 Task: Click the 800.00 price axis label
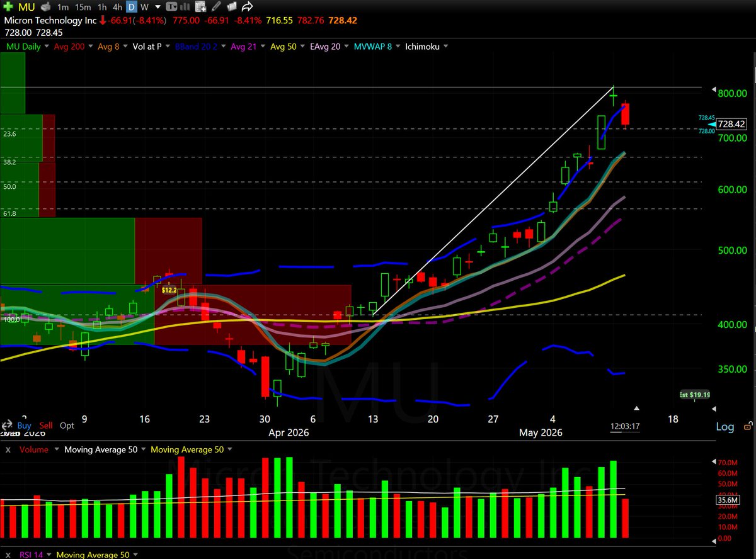[732, 93]
